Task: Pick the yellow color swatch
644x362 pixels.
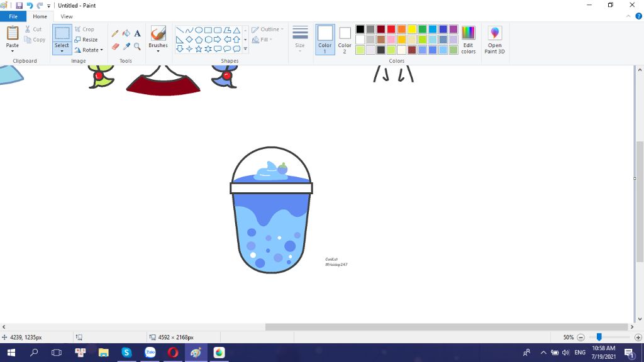Action: pos(412,29)
